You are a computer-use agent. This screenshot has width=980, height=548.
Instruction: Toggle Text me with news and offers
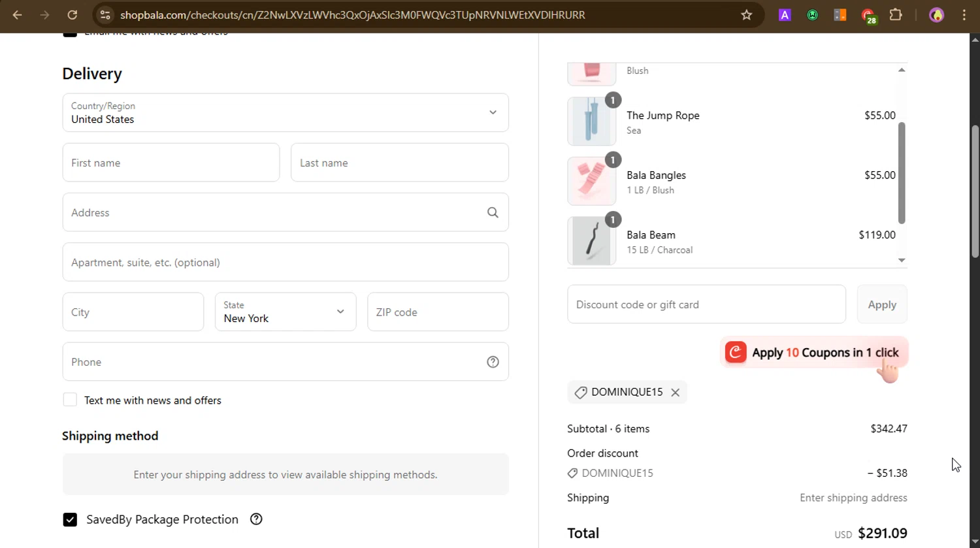(x=70, y=400)
